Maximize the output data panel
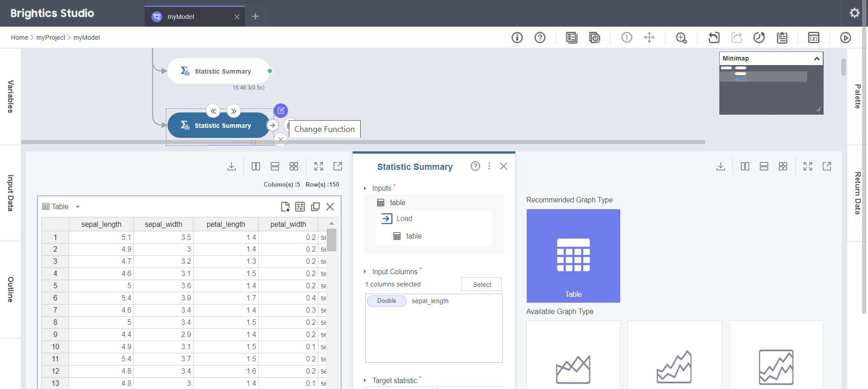Viewport: 868px width, 389px height. 808,166
